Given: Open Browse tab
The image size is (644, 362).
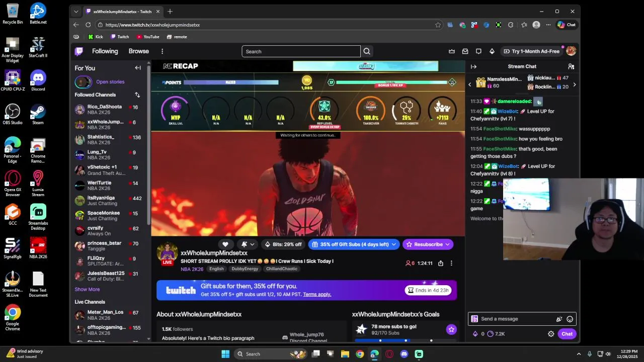Looking at the screenshot, I should point(138,51).
